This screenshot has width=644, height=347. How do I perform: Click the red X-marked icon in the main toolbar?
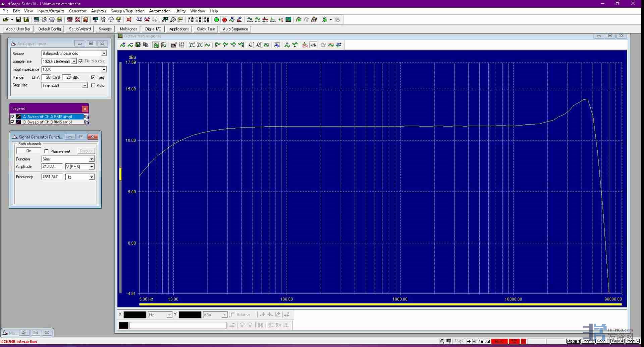point(129,20)
